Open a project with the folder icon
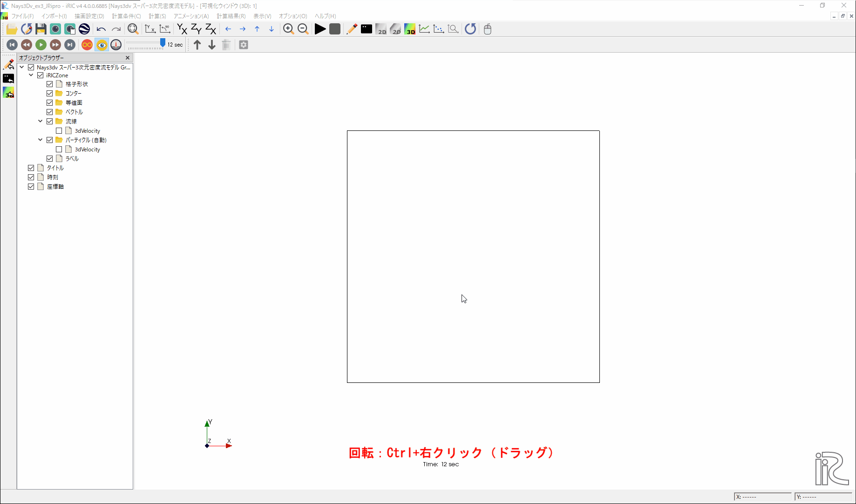 pos(12,29)
